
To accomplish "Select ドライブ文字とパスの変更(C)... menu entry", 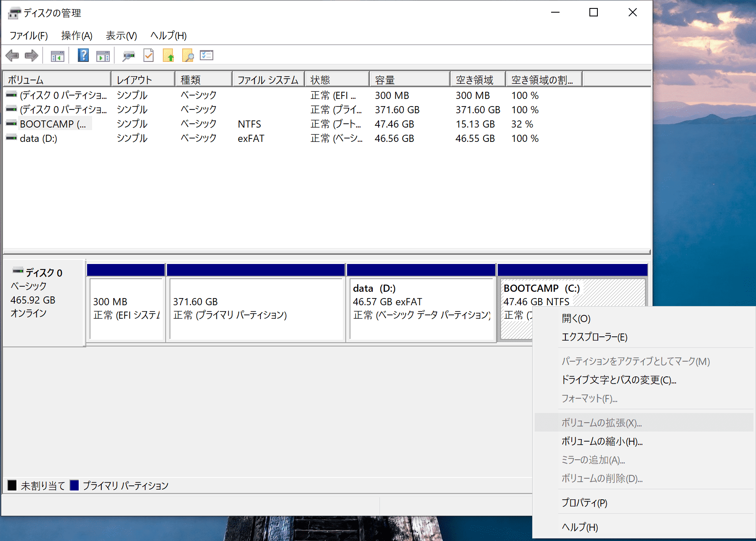I will click(643, 380).
